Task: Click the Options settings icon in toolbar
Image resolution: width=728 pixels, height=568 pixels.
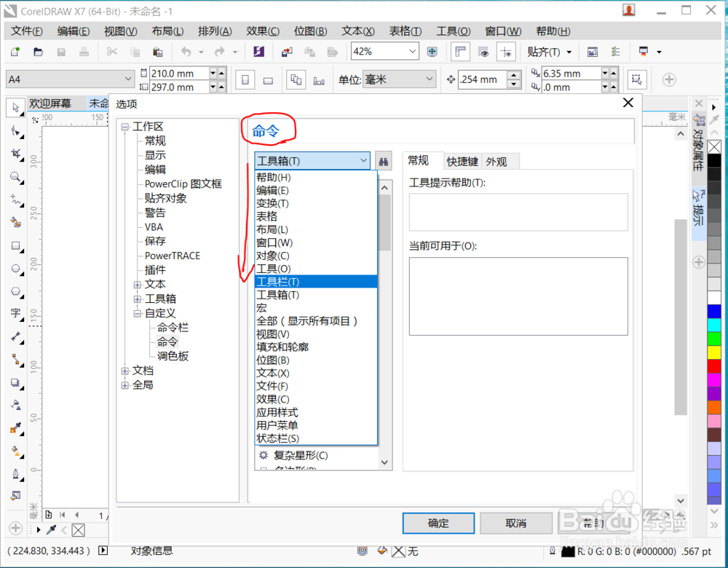Action: [x=616, y=52]
